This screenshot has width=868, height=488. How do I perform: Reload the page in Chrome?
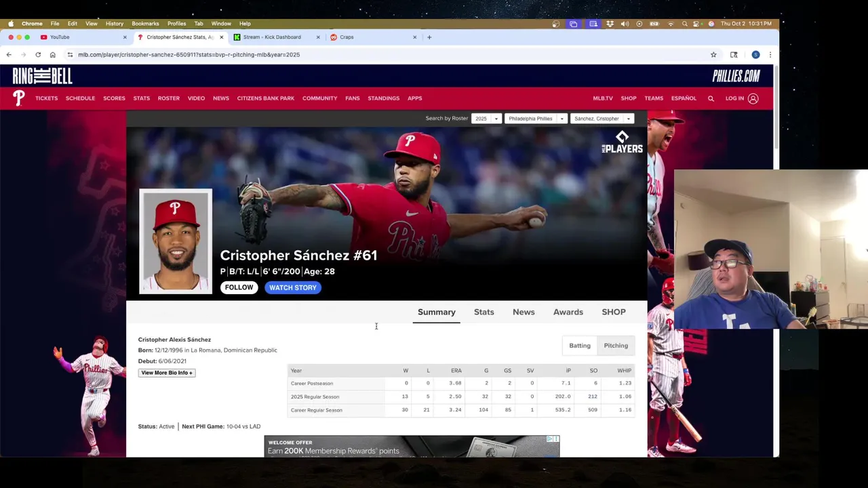point(38,55)
